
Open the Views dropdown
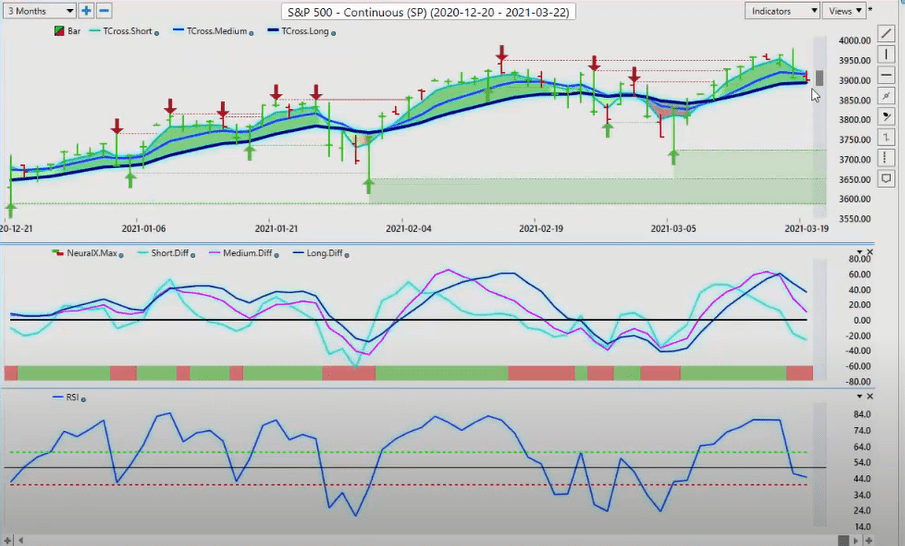pos(844,10)
